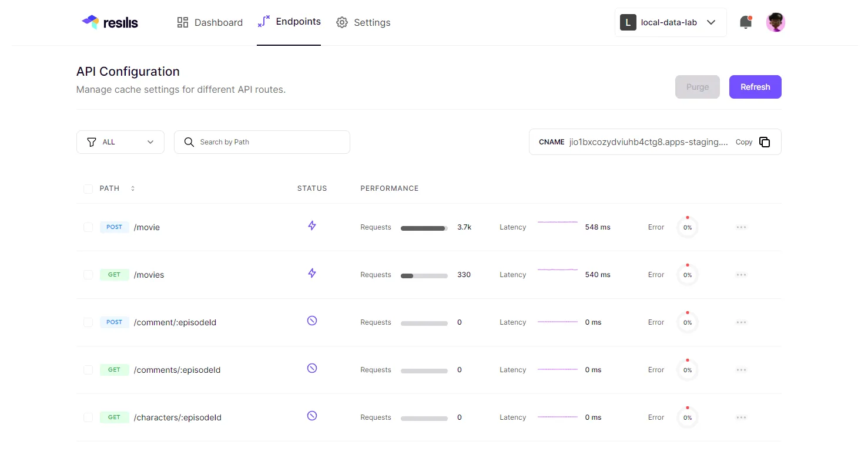Click the copy CNAME icon
This screenshot has height=455, width=868.
765,142
